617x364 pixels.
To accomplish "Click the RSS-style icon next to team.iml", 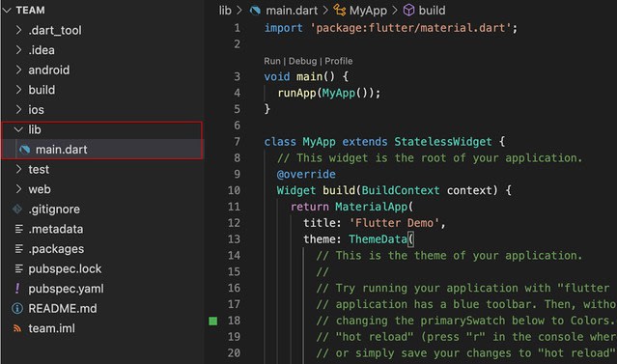I will (x=17, y=328).
